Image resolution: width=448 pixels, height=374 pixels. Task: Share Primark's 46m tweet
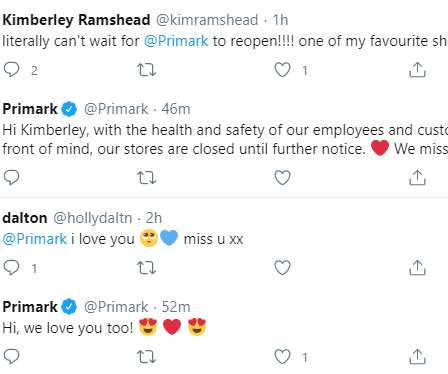[417, 177]
